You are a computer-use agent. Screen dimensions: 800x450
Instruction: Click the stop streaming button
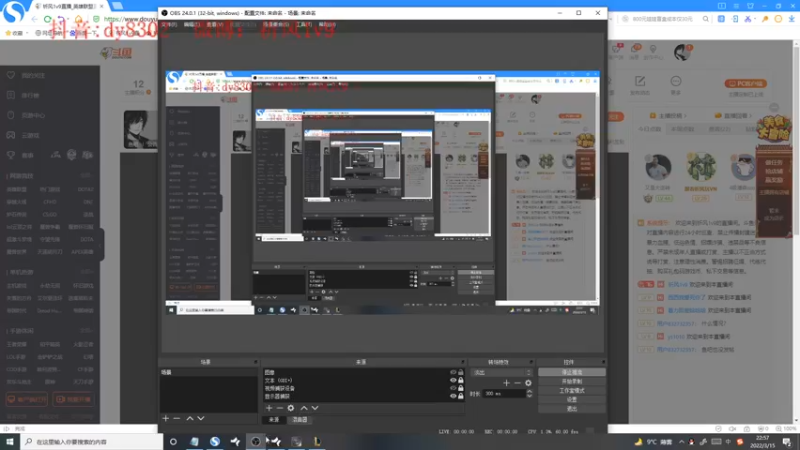pos(571,372)
